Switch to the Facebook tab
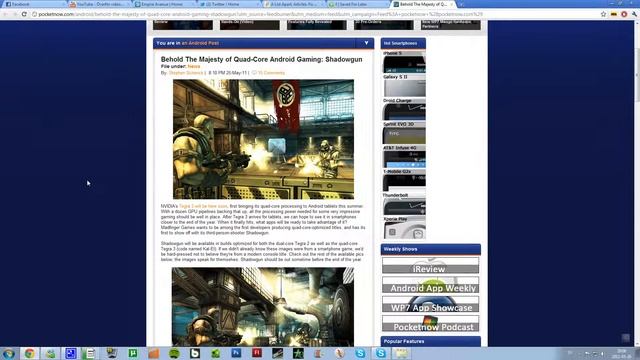Image resolution: width=640 pixels, height=360 pixels. click(33, 4)
